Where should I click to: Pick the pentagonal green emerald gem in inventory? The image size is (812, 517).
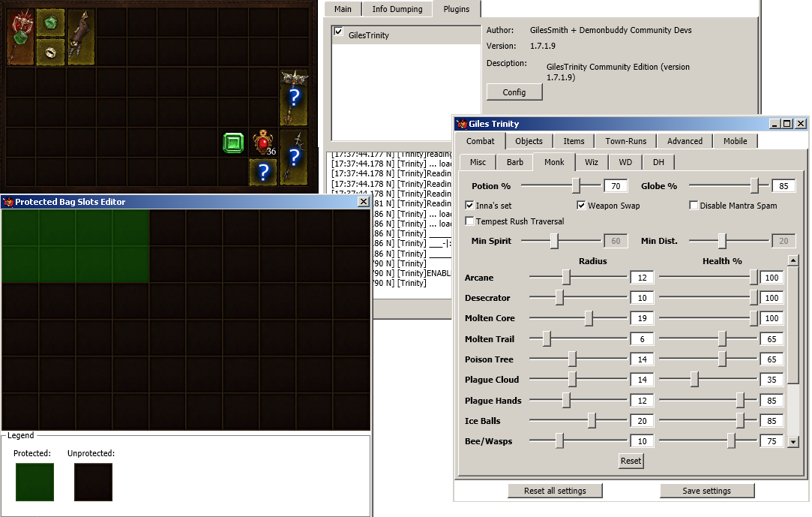(50, 23)
